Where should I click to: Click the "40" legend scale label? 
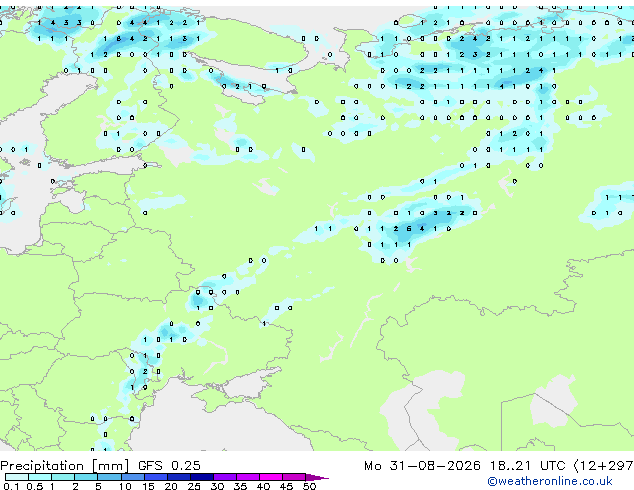pos(264,486)
